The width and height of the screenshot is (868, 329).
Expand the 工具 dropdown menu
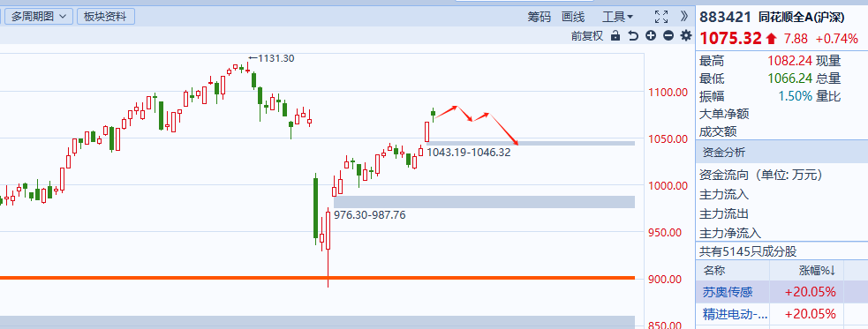click(x=617, y=17)
